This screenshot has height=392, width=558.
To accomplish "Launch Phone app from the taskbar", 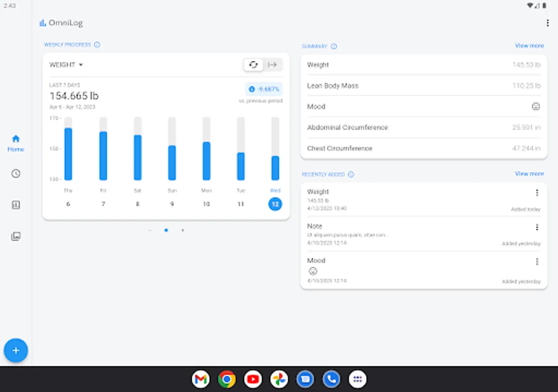I will click(331, 379).
